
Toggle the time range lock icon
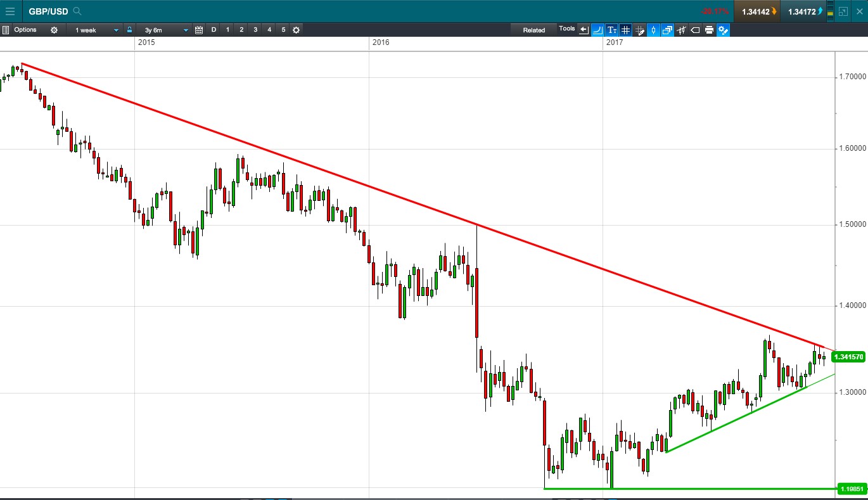pyautogui.click(x=129, y=30)
